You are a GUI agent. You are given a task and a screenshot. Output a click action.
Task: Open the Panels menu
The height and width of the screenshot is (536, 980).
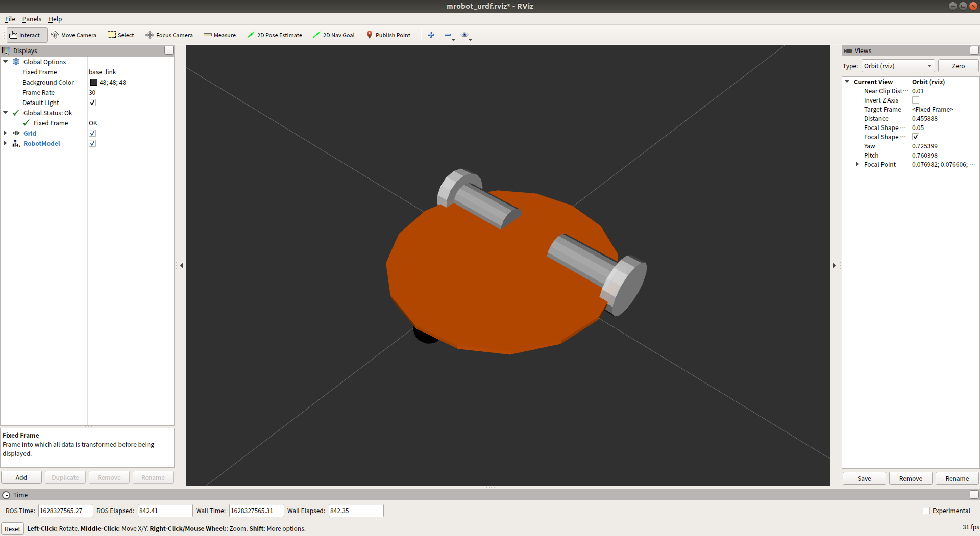32,19
